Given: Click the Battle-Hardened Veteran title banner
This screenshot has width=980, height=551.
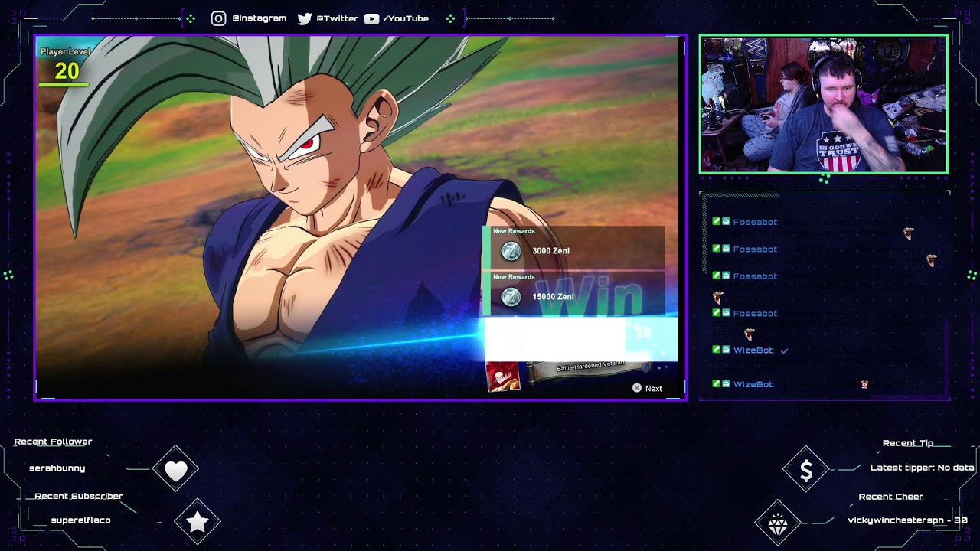Looking at the screenshot, I should click(x=590, y=367).
